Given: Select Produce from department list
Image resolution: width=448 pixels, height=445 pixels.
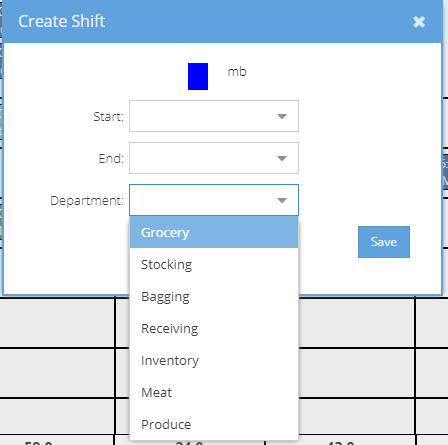Looking at the screenshot, I should coord(214,424).
